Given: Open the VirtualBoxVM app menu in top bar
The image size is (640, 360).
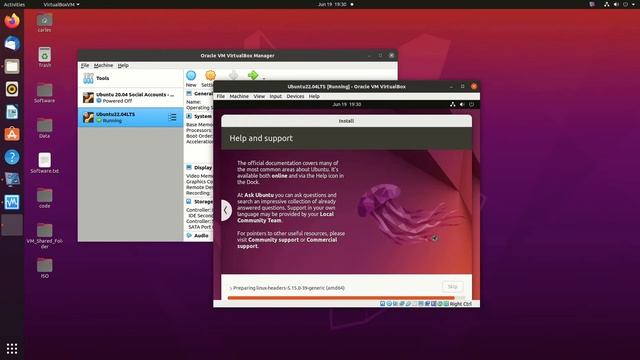Looking at the screenshot, I should click(61, 4).
